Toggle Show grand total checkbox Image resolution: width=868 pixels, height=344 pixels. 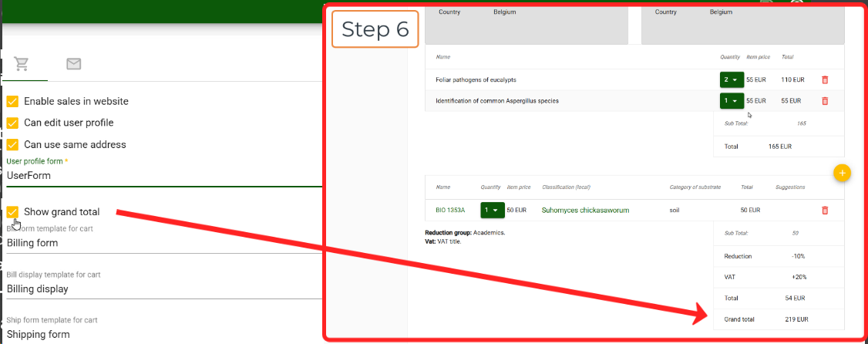point(12,212)
